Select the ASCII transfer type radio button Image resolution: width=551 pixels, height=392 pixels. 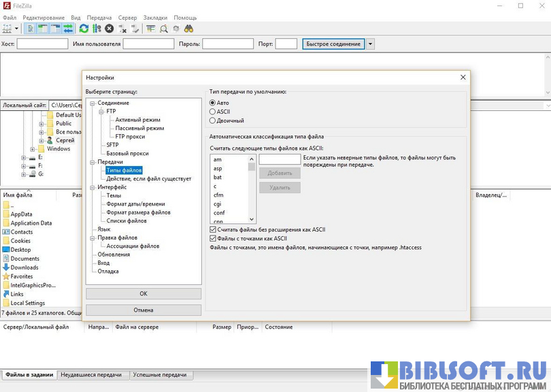(213, 112)
